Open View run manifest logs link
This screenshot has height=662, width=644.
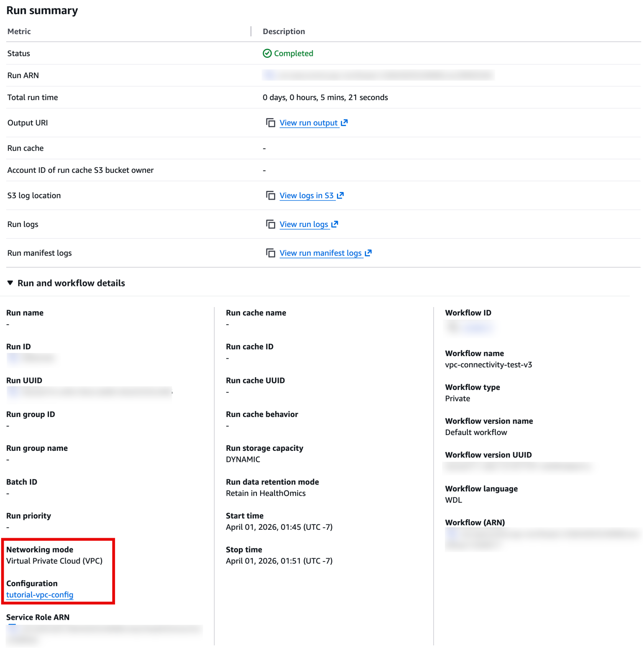point(320,253)
